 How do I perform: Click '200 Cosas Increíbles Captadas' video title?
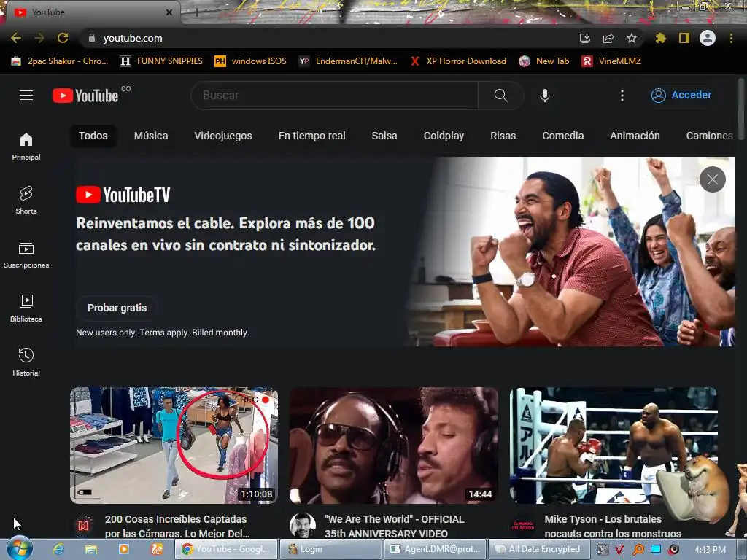[x=177, y=526]
